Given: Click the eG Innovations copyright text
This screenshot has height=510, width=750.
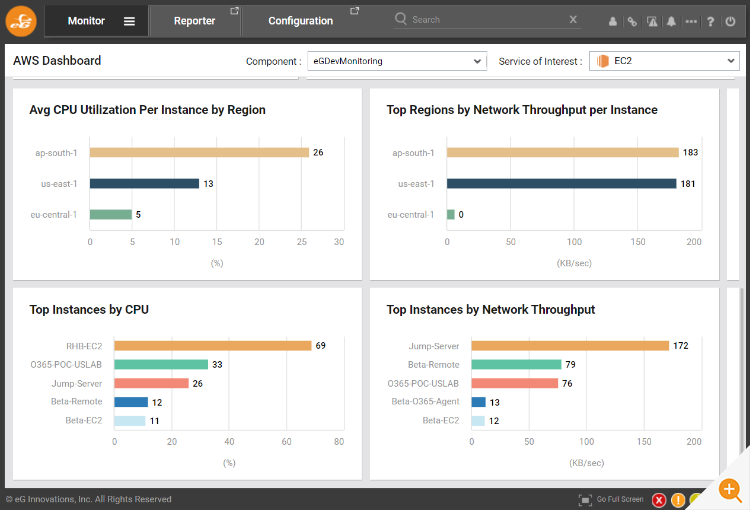Looking at the screenshot, I should click(x=88, y=499).
